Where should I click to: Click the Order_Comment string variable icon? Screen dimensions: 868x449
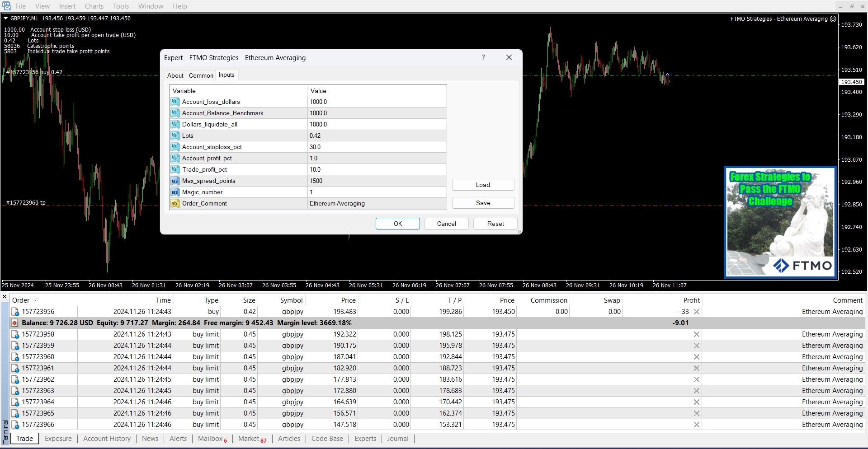coord(175,203)
